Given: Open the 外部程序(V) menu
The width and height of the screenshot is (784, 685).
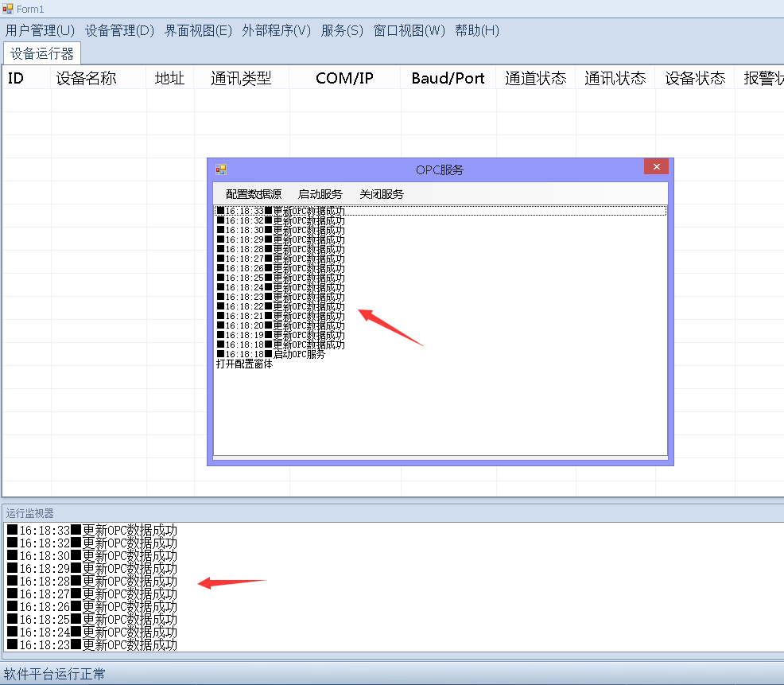Looking at the screenshot, I should pyautogui.click(x=277, y=30).
